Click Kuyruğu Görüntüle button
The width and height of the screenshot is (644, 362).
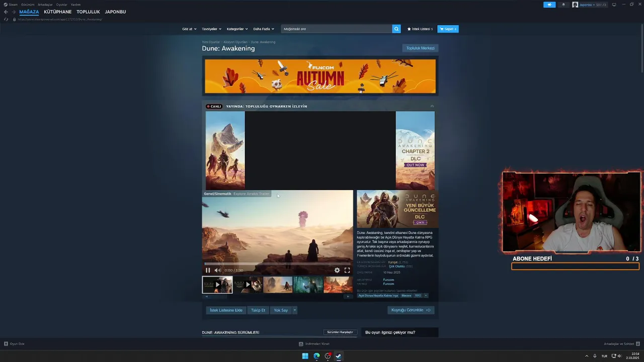click(411, 310)
